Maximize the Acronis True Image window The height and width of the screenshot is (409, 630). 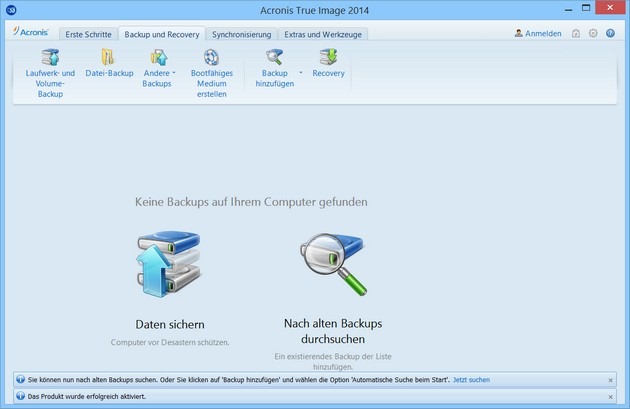point(586,8)
